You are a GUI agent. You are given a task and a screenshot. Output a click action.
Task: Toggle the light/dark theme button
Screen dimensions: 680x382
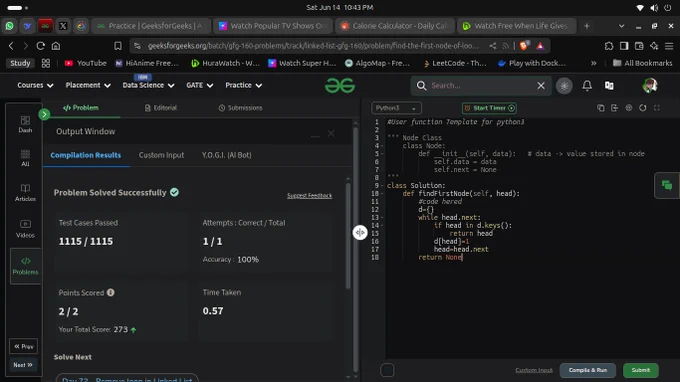564,85
